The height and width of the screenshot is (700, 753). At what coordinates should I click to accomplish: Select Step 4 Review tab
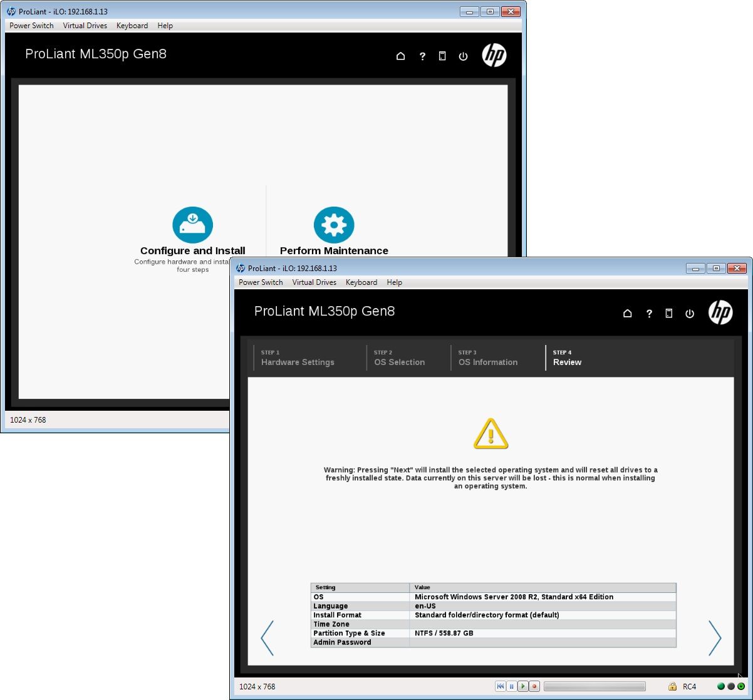point(568,358)
